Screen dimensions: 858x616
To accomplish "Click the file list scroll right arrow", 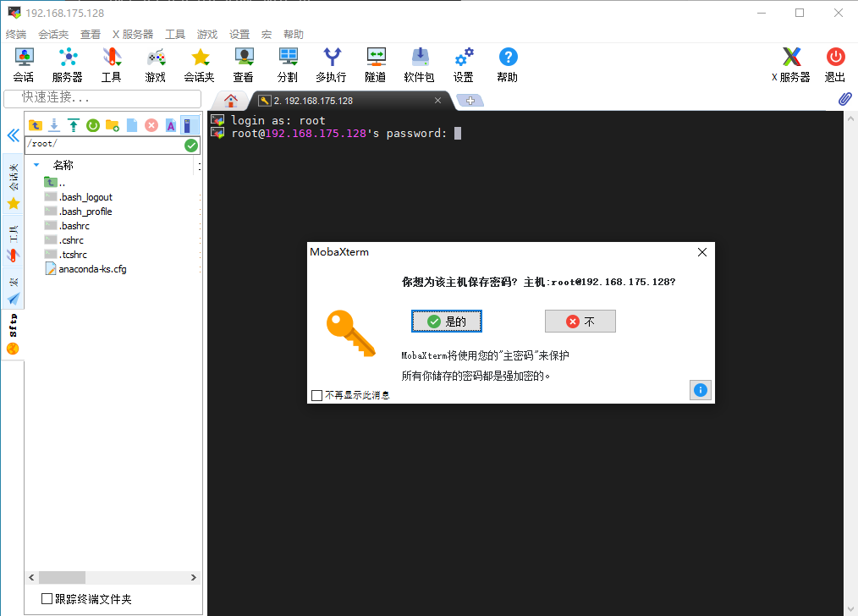I will point(193,577).
